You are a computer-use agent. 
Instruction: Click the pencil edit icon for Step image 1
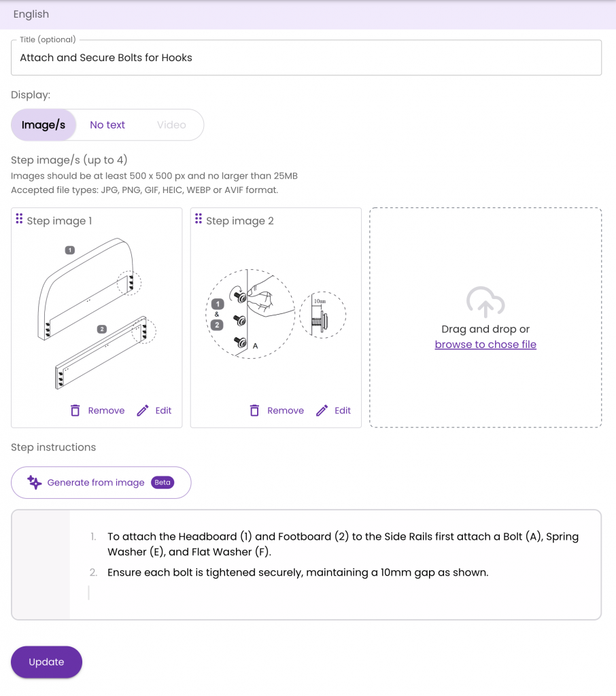click(x=143, y=411)
